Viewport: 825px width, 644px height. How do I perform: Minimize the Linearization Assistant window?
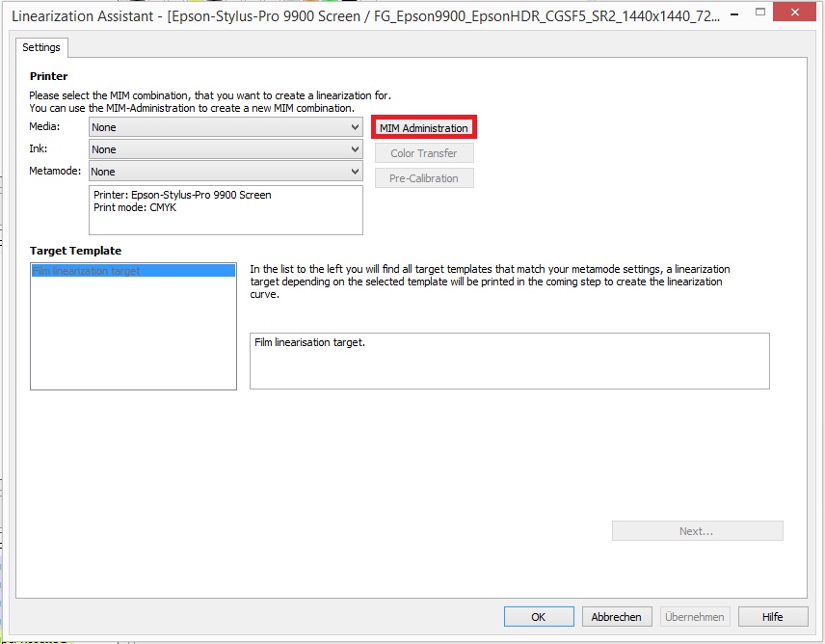tap(732, 11)
